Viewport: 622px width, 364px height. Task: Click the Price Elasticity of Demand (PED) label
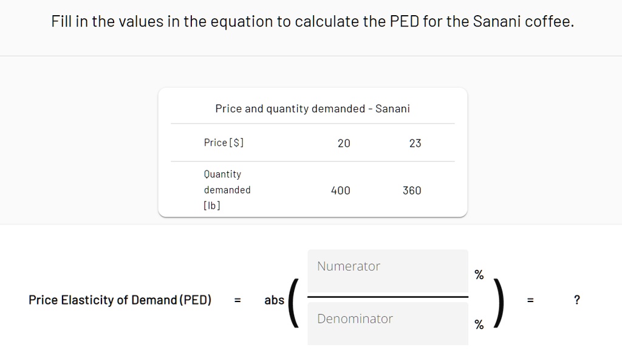tap(120, 299)
